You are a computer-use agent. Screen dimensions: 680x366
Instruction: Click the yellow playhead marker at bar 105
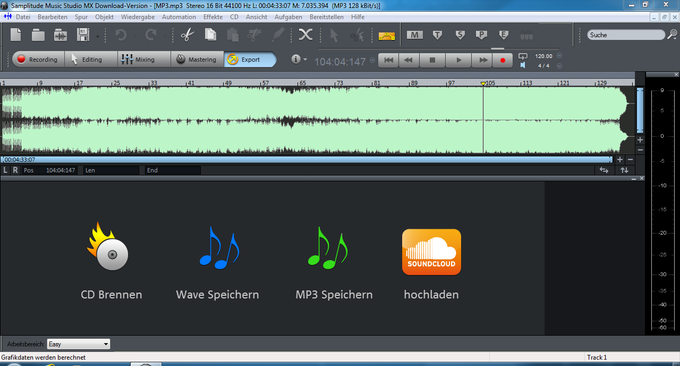pos(483,83)
